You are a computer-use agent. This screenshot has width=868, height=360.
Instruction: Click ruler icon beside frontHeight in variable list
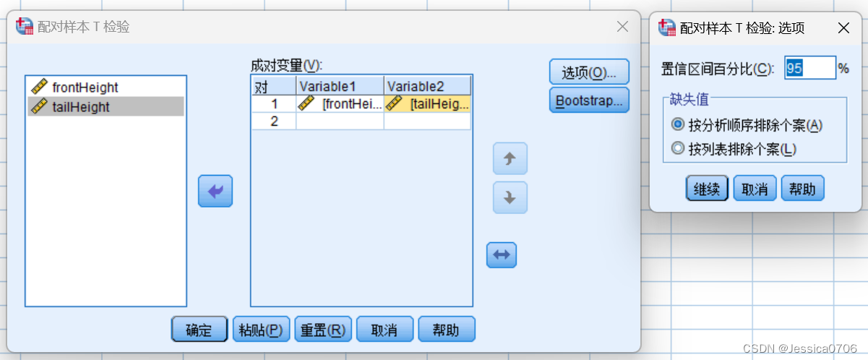(x=39, y=87)
